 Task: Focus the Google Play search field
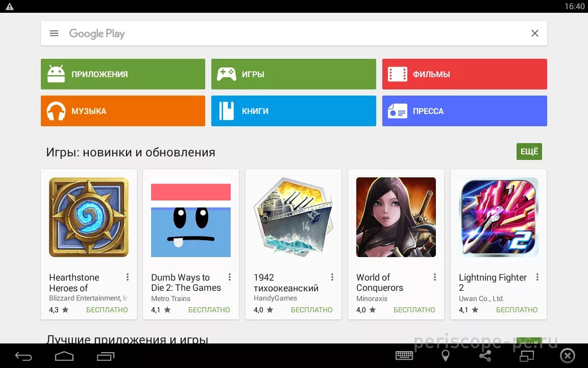293,33
